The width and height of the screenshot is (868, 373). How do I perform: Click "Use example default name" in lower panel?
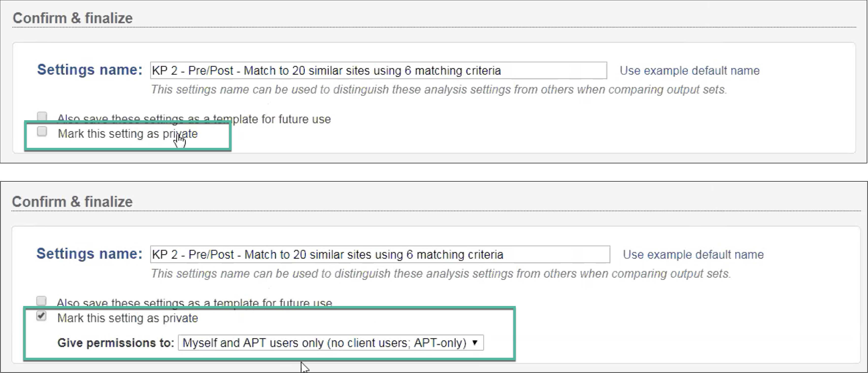coord(693,254)
